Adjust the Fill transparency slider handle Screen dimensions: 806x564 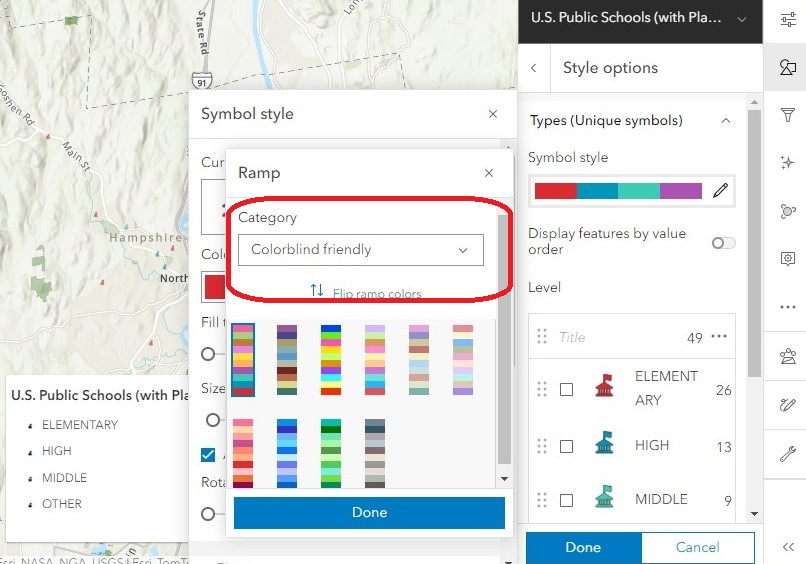208,354
